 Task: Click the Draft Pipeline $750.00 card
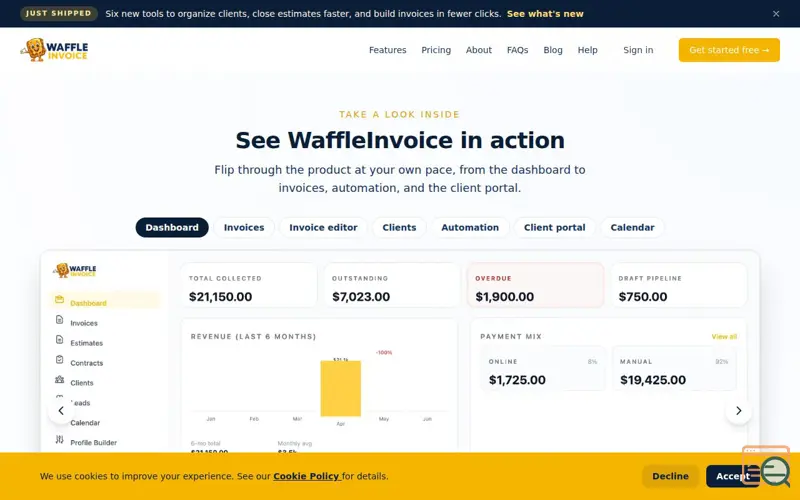[679, 285]
